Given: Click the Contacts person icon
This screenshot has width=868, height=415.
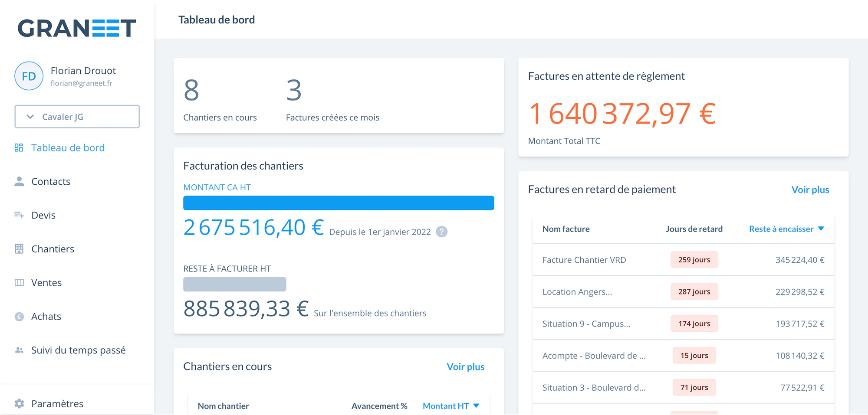Looking at the screenshot, I should [19, 181].
